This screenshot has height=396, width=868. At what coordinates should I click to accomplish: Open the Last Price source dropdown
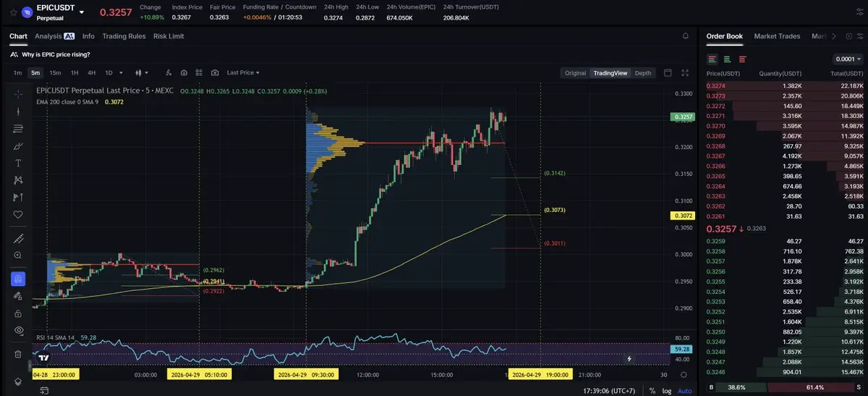[x=242, y=72]
